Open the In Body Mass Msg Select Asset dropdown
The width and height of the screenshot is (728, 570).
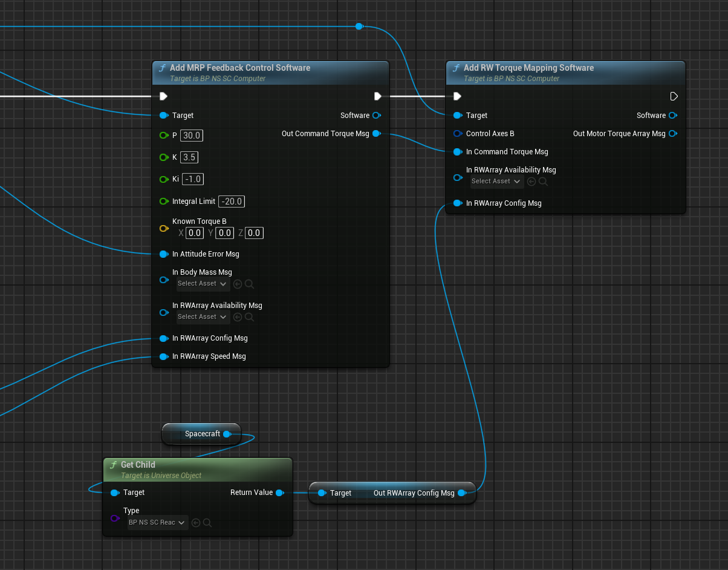[x=202, y=284]
